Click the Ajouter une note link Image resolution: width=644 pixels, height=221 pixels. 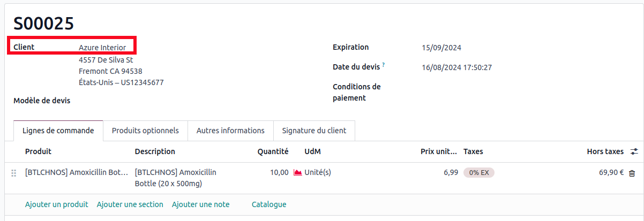[200, 204]
